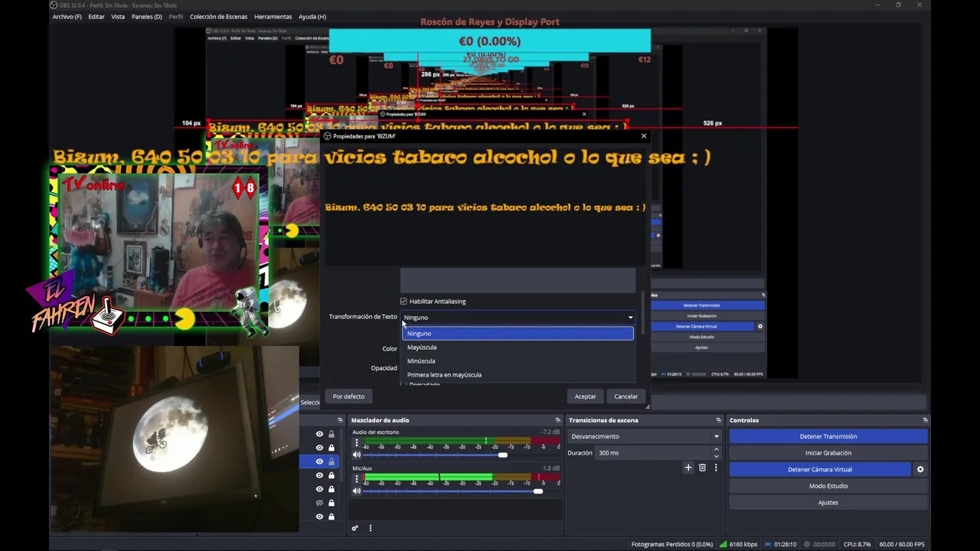980x551 pixels.
Task: Open Ajustes from main Controles dock
Action: (x=828, y=503)
